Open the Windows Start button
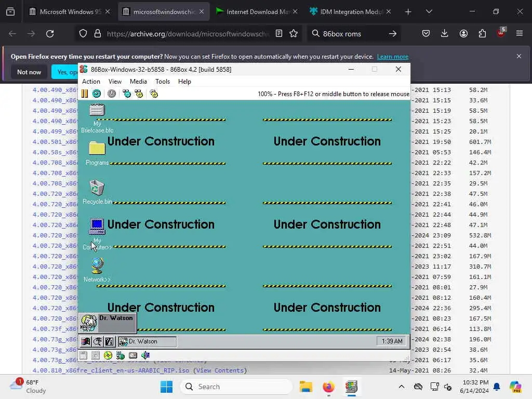This screenshot has width=532, height=399. pos(166,387)
